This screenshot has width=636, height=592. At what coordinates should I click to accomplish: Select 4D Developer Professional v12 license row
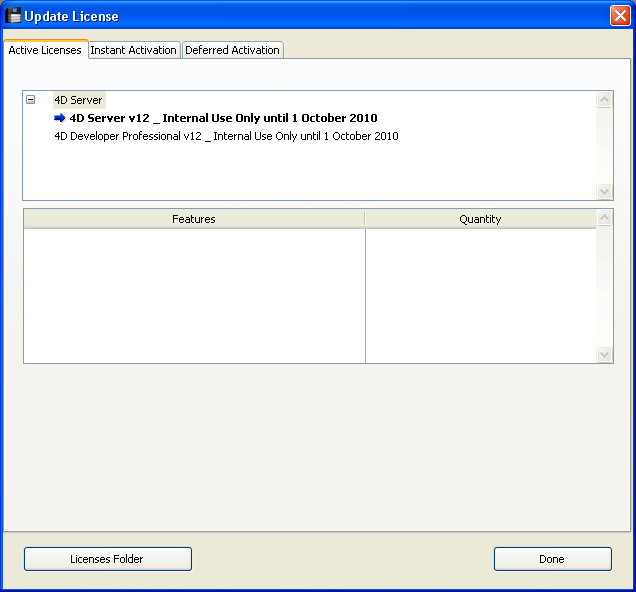pos(226,136)
